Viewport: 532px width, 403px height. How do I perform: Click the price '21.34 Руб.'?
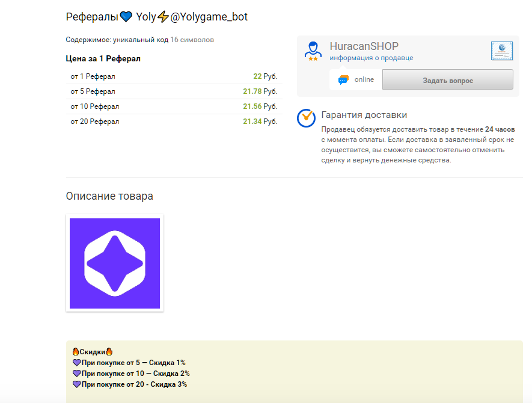click(x=260, y=122)
